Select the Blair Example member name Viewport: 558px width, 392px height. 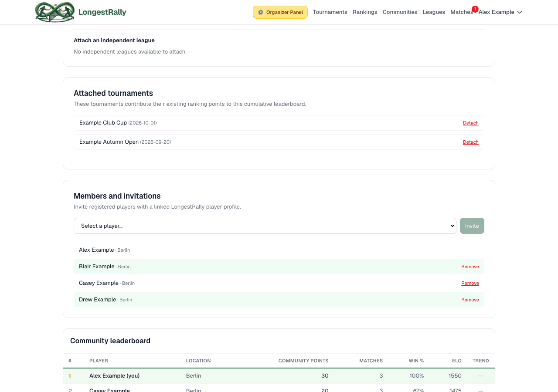(97, 267)
